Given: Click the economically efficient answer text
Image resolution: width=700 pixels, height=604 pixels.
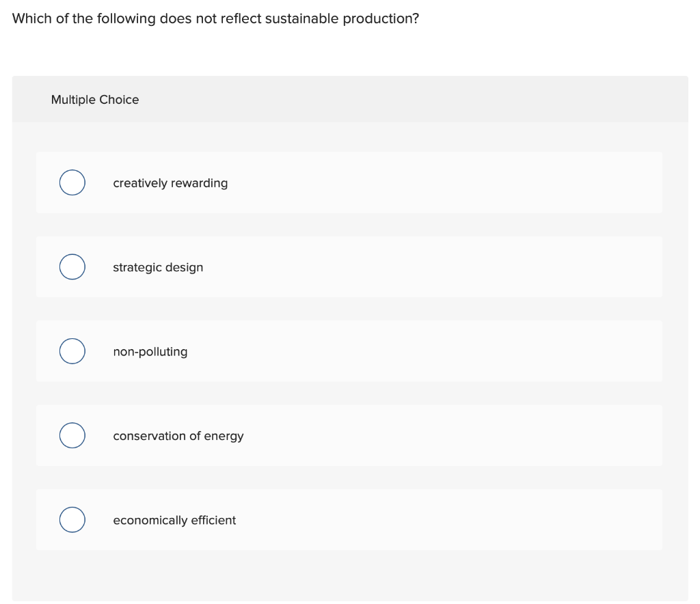Looking at the screenshot, I should (x=174, y=520).
